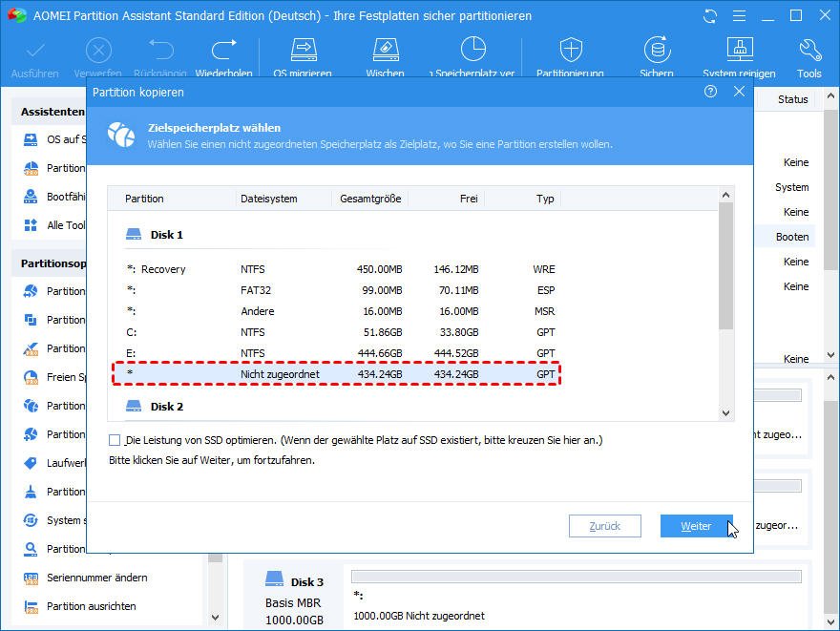Select the FAT32 ESP partition row

click(341, 290)
